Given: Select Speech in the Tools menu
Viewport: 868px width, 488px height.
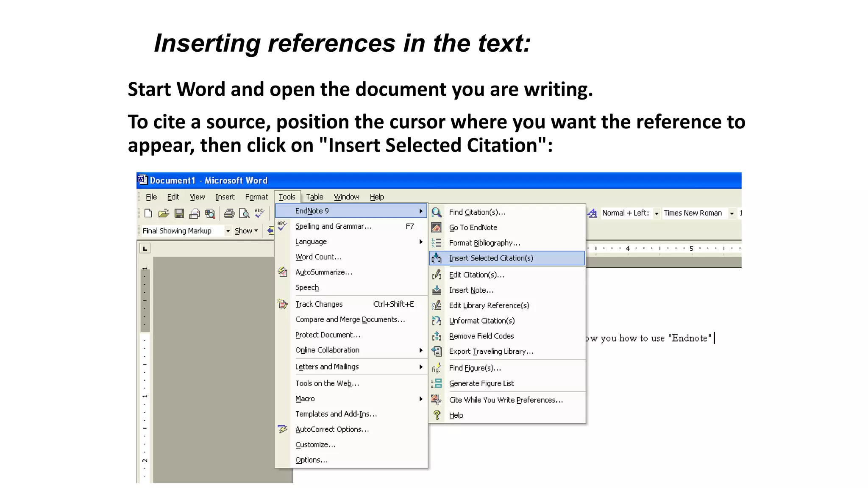Looking at the screenshot, I should [x=351, y=288].
